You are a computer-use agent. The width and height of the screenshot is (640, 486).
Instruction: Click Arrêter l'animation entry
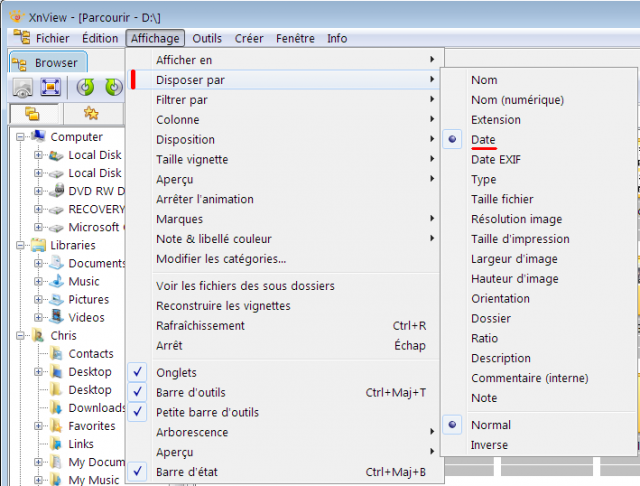click(x=284, y=199)
